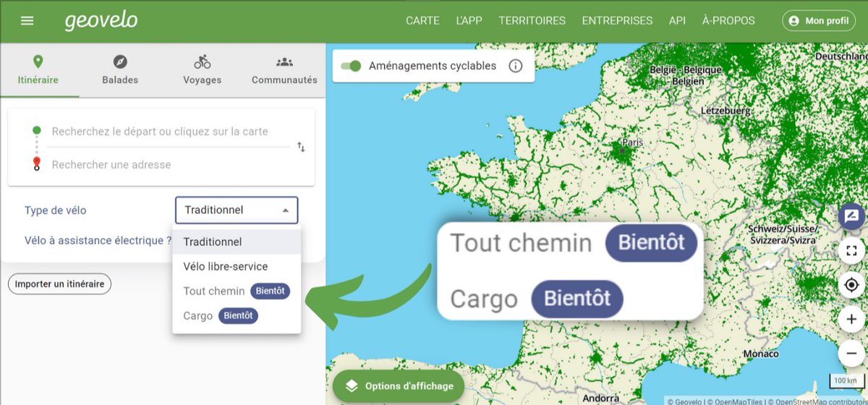The height and width of the screenshot is (405, 868).
Task: Open the hamburger menu
Action: 27,21
